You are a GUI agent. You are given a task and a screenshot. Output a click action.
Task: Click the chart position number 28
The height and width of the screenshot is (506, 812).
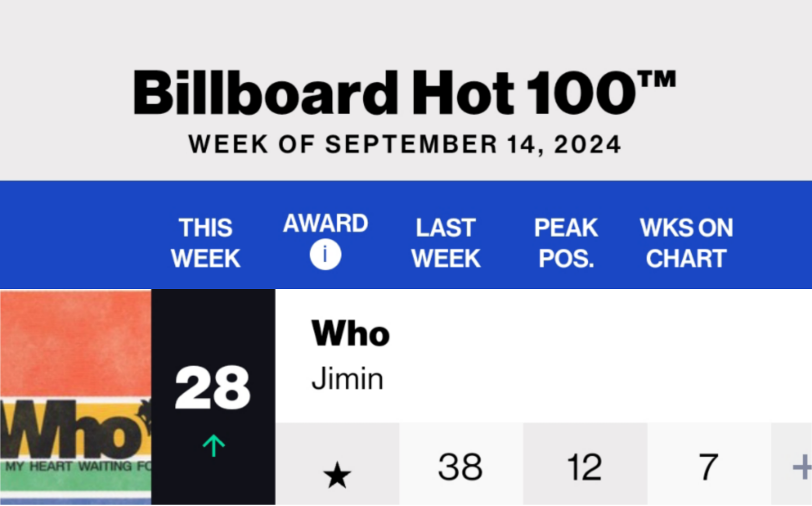[x=213, y=387]
